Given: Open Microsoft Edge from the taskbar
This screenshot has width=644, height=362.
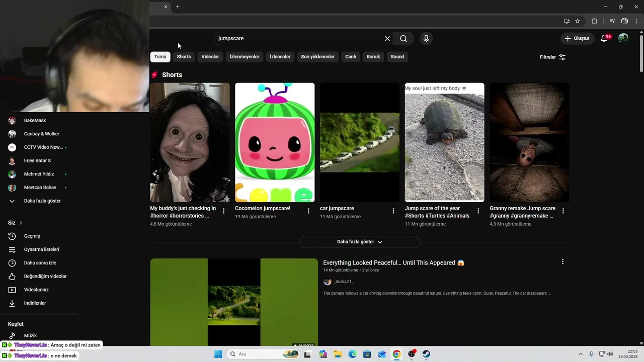Looking at the screenshot, I should pos(352,354).
